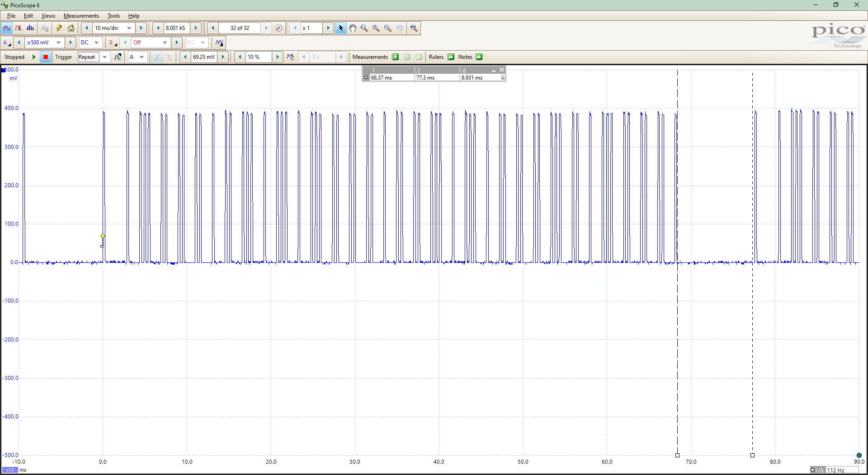Open the Edit menu

[28, 16]
